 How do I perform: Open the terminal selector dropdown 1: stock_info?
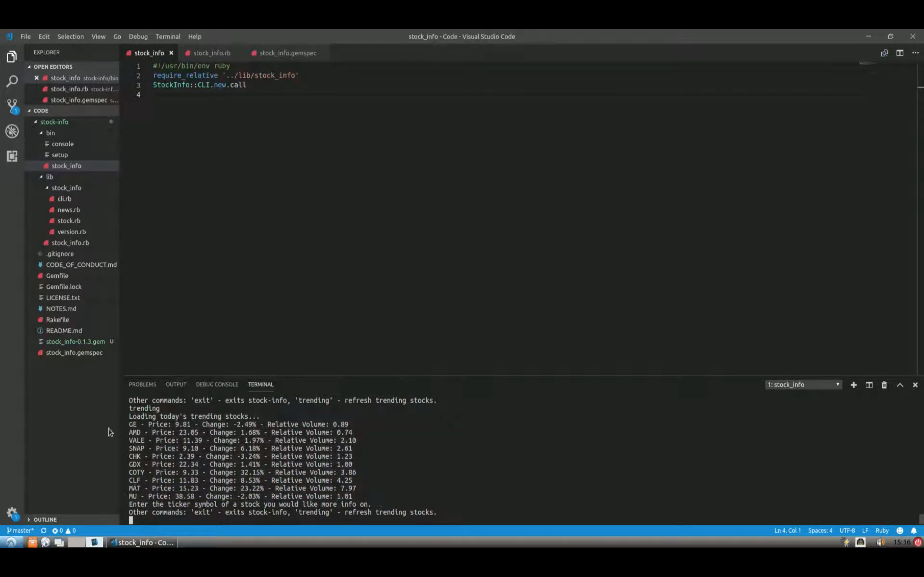803,385
